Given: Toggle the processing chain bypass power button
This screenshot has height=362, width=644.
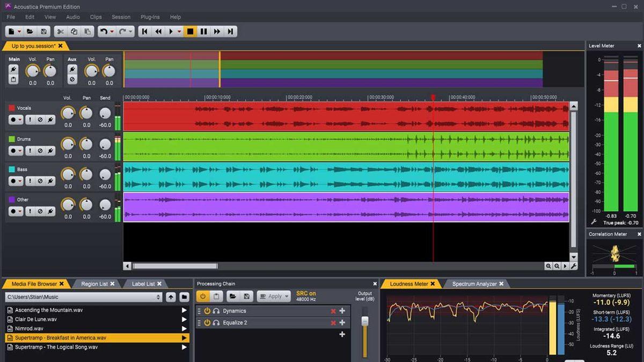Looking at the screenshot, I should 203,296.
